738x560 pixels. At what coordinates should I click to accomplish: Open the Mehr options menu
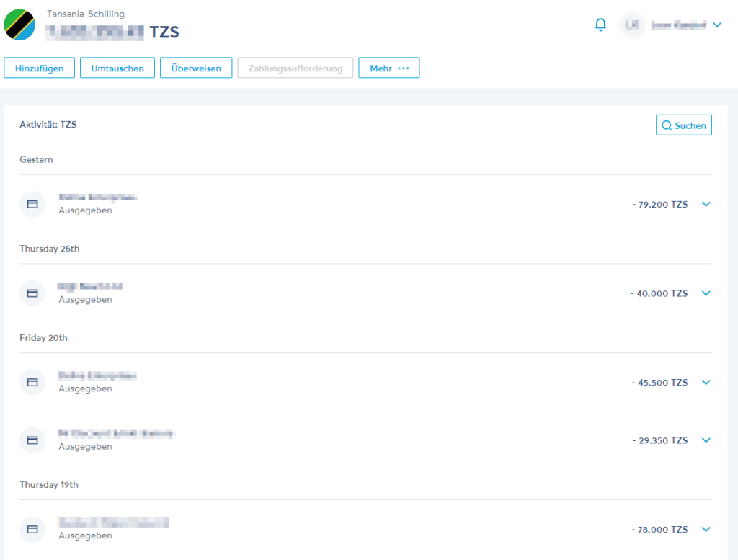pyautogui.click(x=389, y=68)
